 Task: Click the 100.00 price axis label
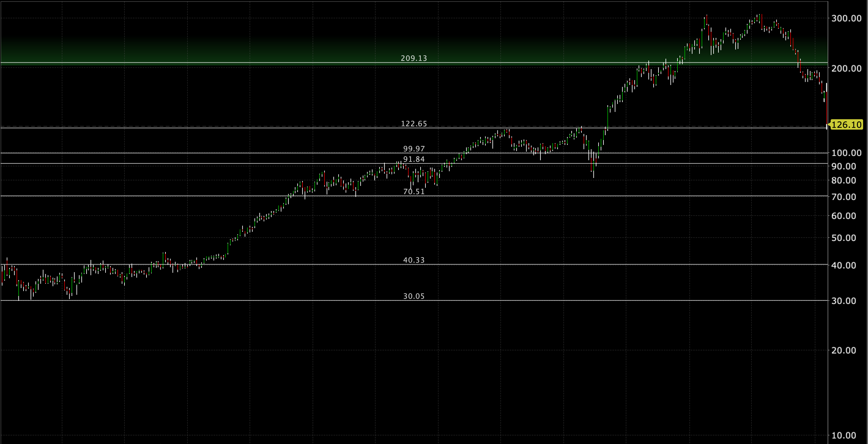(x=846, y=153)
